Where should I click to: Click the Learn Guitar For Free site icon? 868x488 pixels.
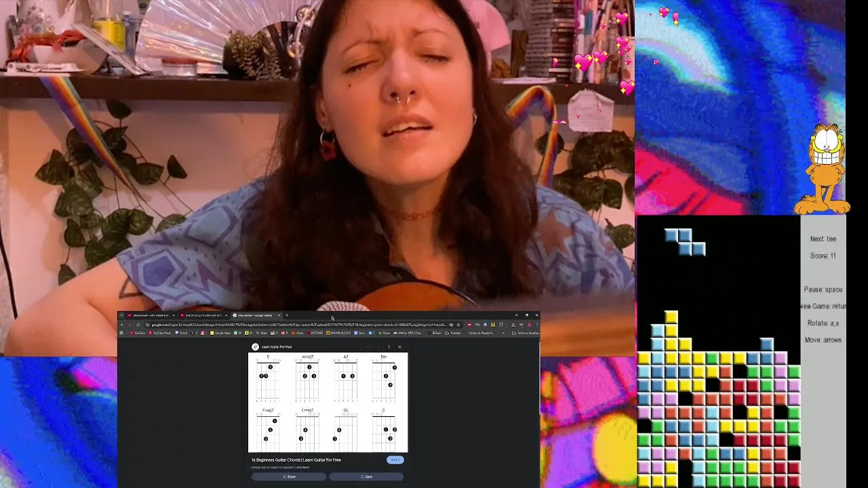coord(255,347)
